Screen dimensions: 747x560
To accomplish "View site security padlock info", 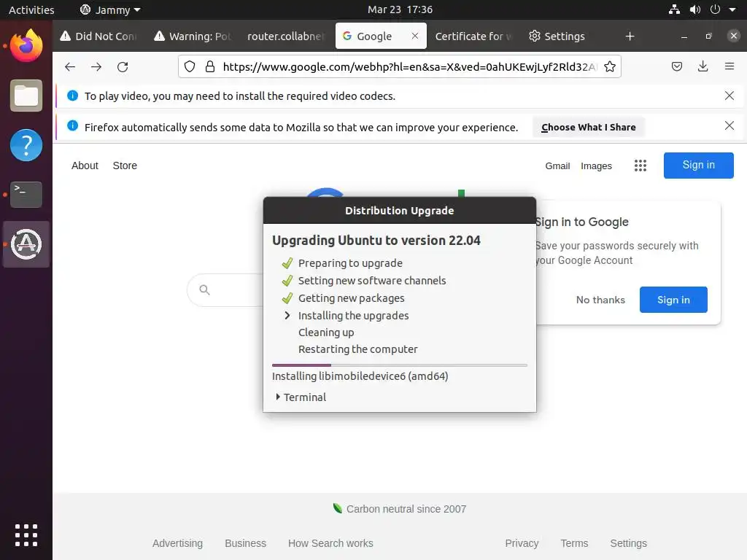I will click(x=209, y=66).
